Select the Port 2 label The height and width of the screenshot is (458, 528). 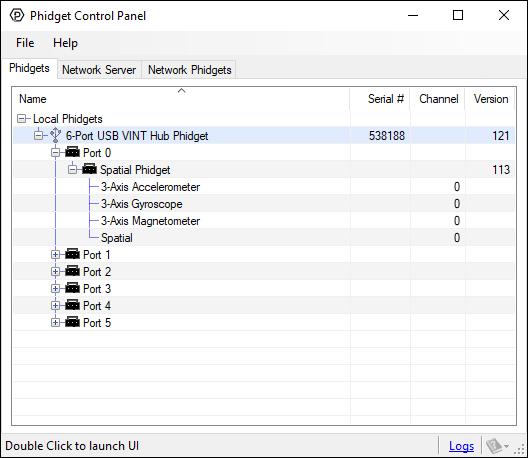click(97, 271)
